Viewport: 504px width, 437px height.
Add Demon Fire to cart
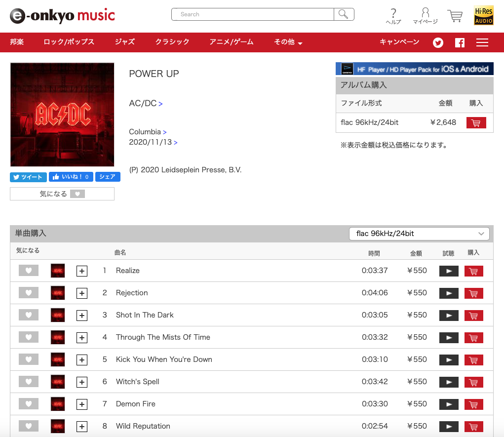pos(474,404)
